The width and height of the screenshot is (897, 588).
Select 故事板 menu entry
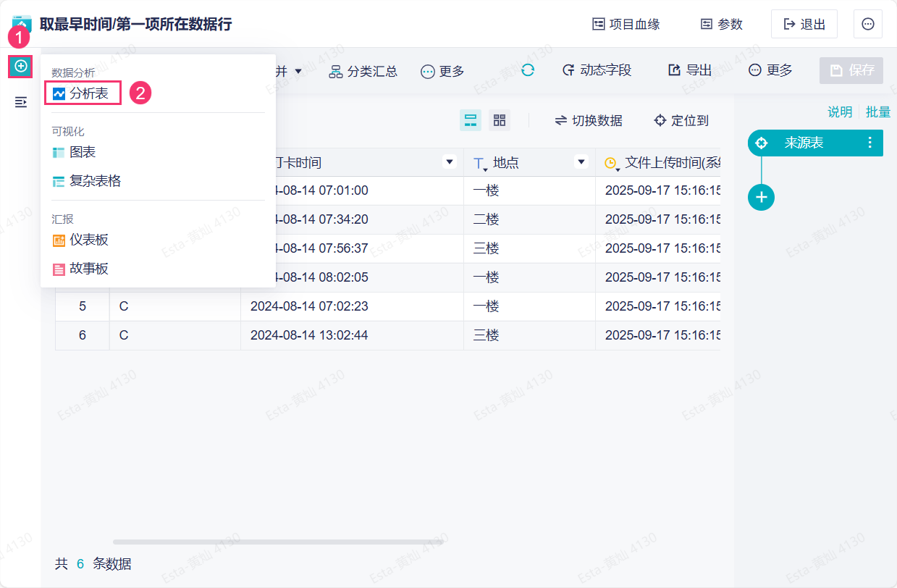tap(81, 269)
